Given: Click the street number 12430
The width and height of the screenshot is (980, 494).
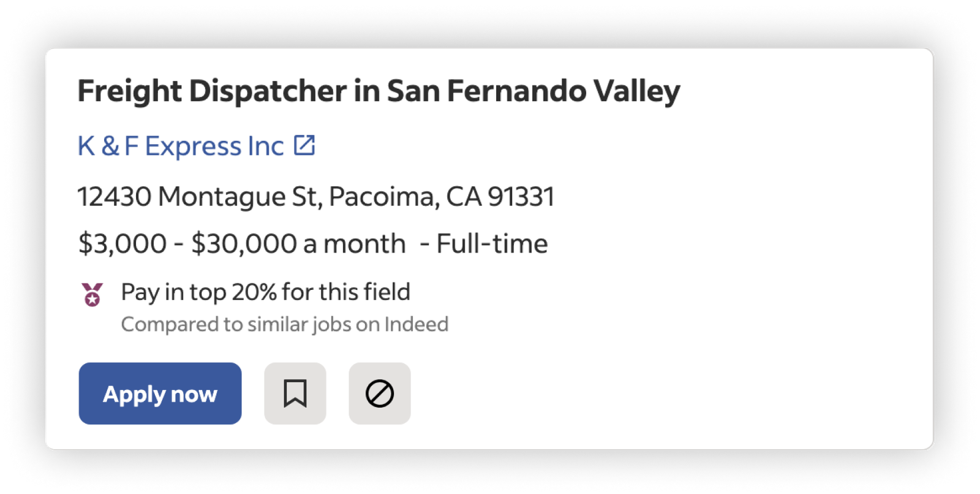Looking at the screenshot, I should click(115, 197).
